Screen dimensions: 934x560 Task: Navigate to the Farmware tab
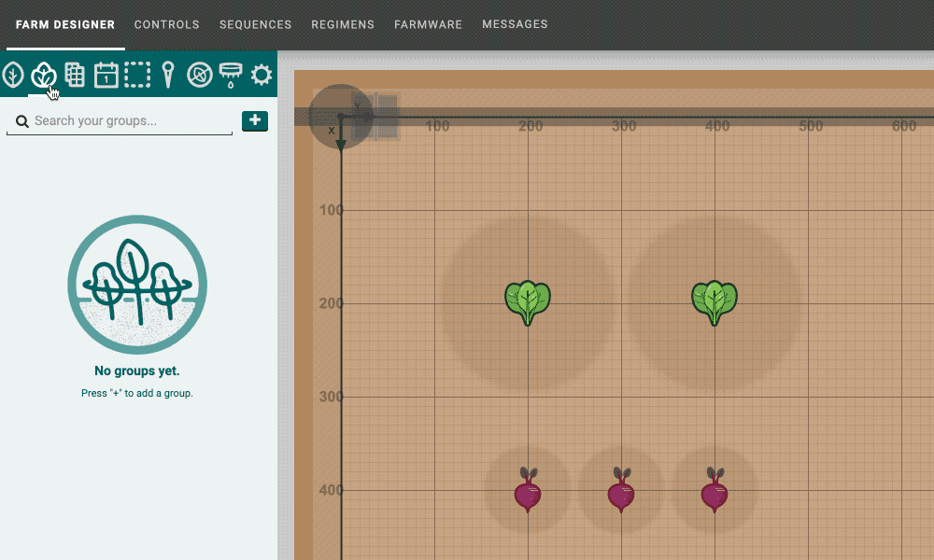428,24
